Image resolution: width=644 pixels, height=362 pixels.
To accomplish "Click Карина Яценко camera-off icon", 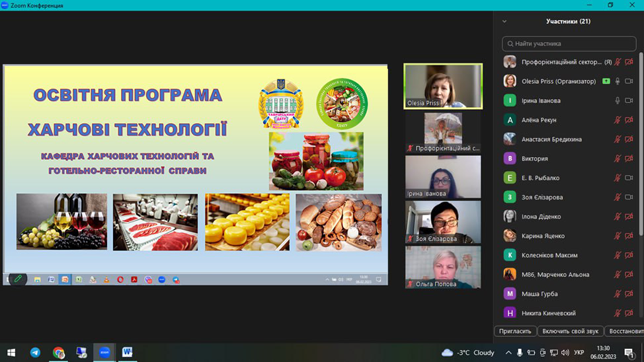I will 629,236.
